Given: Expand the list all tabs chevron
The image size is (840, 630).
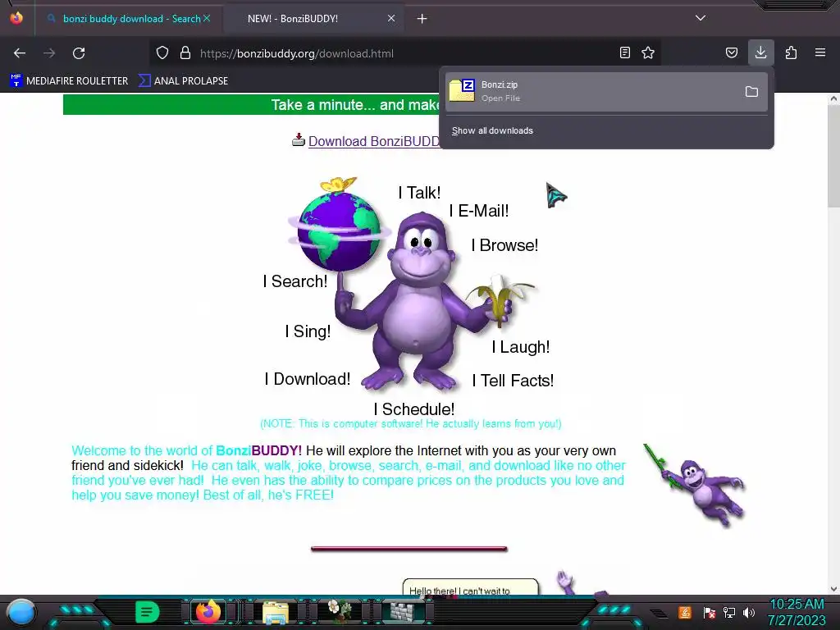Looking at the screenshot, I should (701, 18).
